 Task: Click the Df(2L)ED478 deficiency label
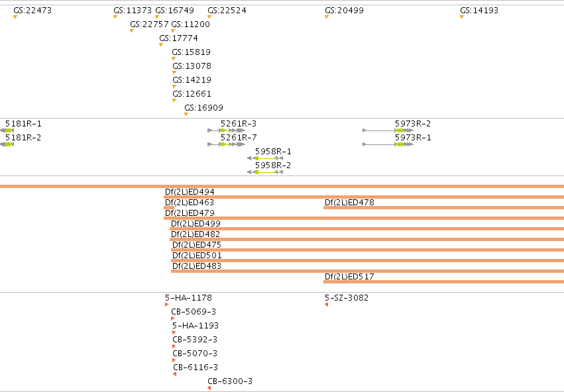tap(349, 203)
